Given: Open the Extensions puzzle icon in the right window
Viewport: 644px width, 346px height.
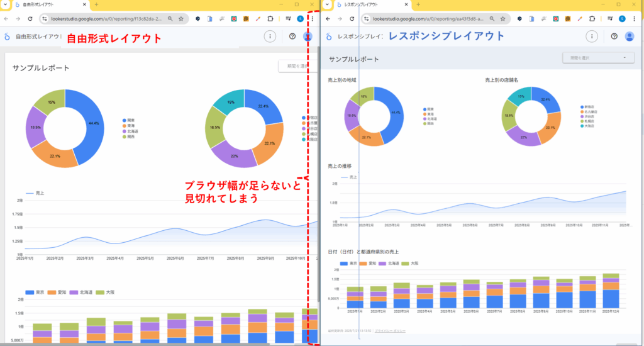Looking at the screenshot, I should tap(592, 19).
